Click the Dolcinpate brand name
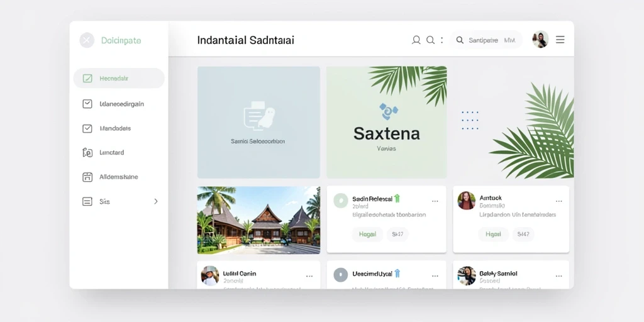Screen dimensions: 644x322 [x=121, y=41]
